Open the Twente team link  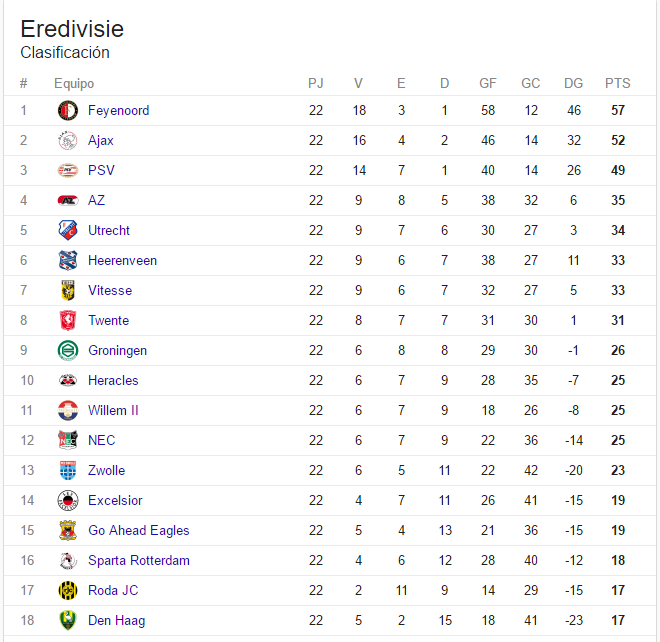tap(109, 320)
